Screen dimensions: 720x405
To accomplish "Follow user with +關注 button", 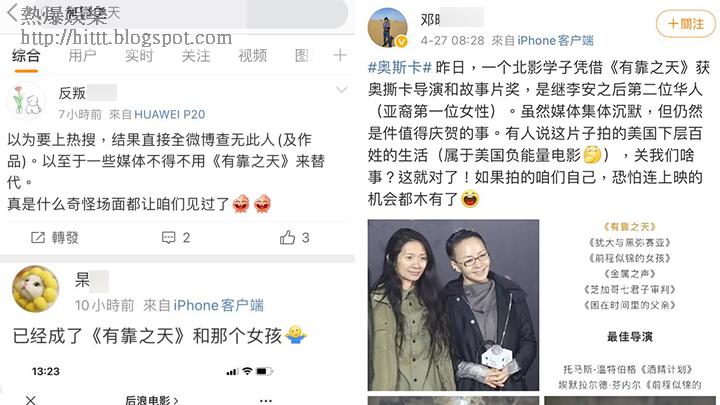I will pyautogui.click(x=686, y=23).
